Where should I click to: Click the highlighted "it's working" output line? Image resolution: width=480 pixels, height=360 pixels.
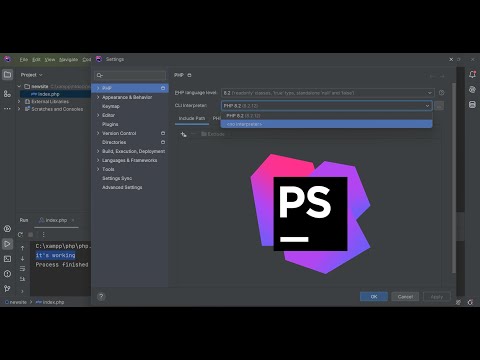point(56,255)
